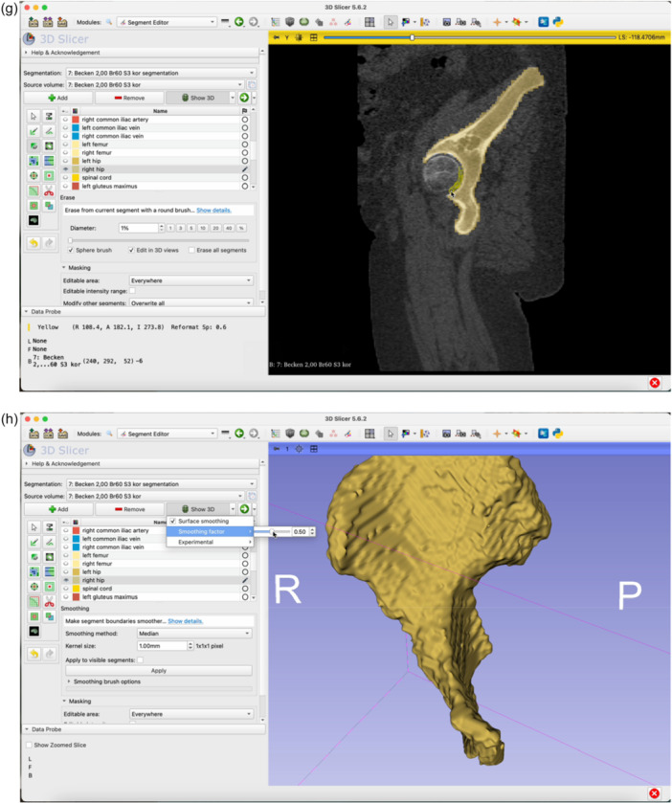Open Experimental submenu entry
This screenshot has height=803, width=672.
coord(210,542)
